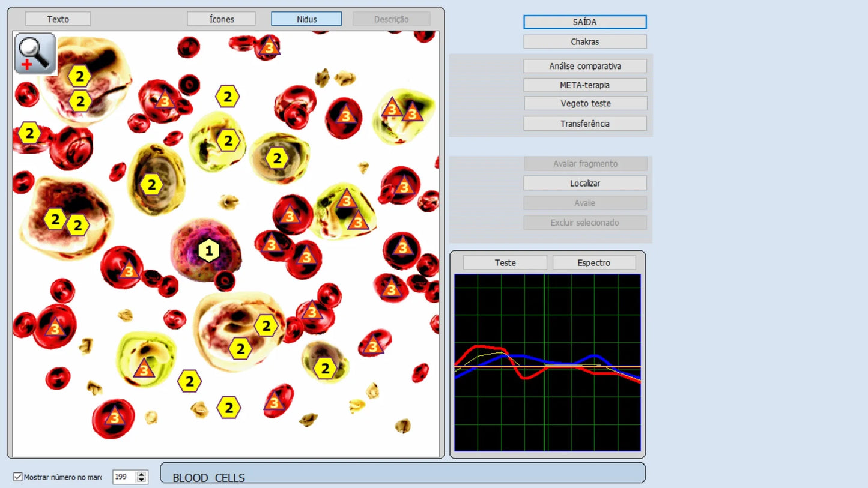Select the leftmost hexagon 2 marker
868x488 pixels.
point(29,133)
